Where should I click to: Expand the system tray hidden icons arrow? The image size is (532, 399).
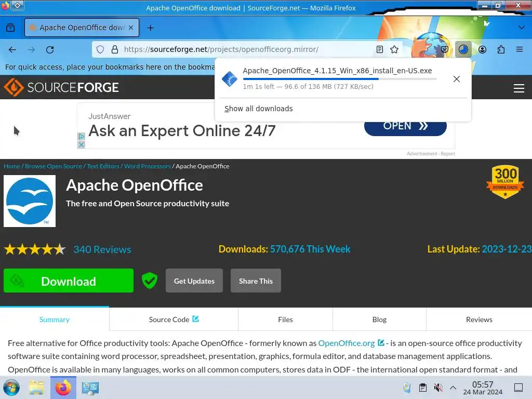453,388
